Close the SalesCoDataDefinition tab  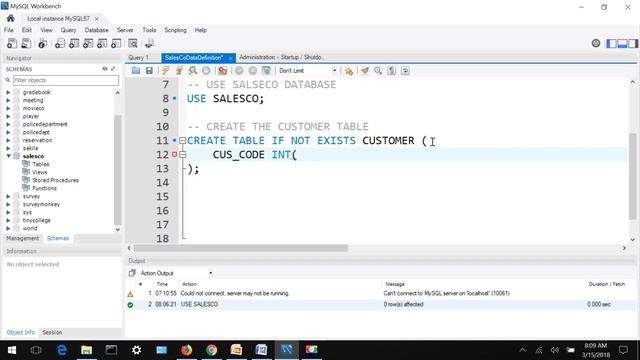tap(231, 58)
